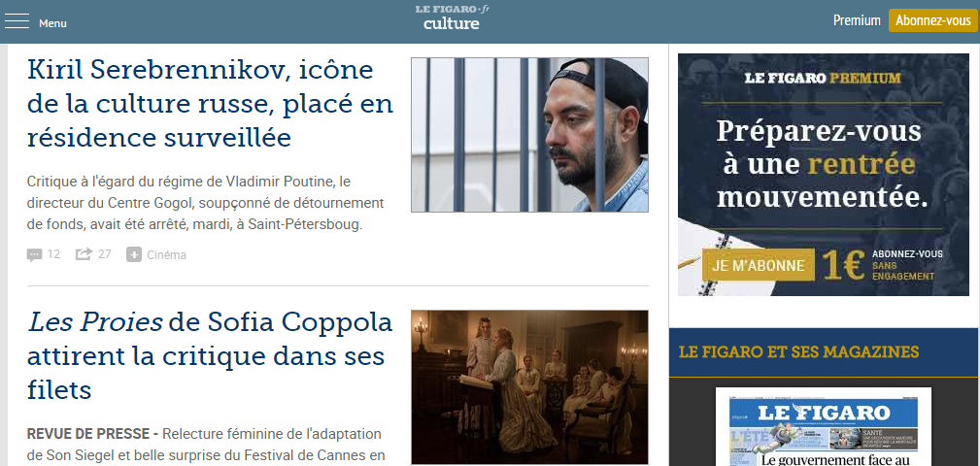Open Kiril Serebrennikov article headline
980x466 pixels.
tap(210, 104)
